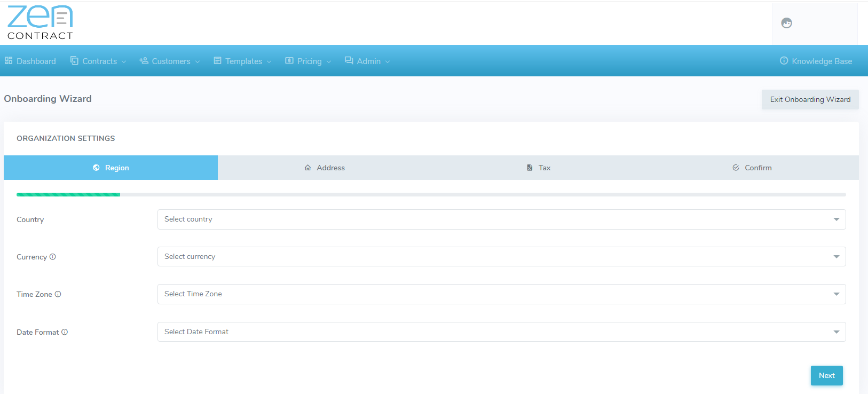Open the Dashboard menu item
868x394 pixels.
pos(30,61)
